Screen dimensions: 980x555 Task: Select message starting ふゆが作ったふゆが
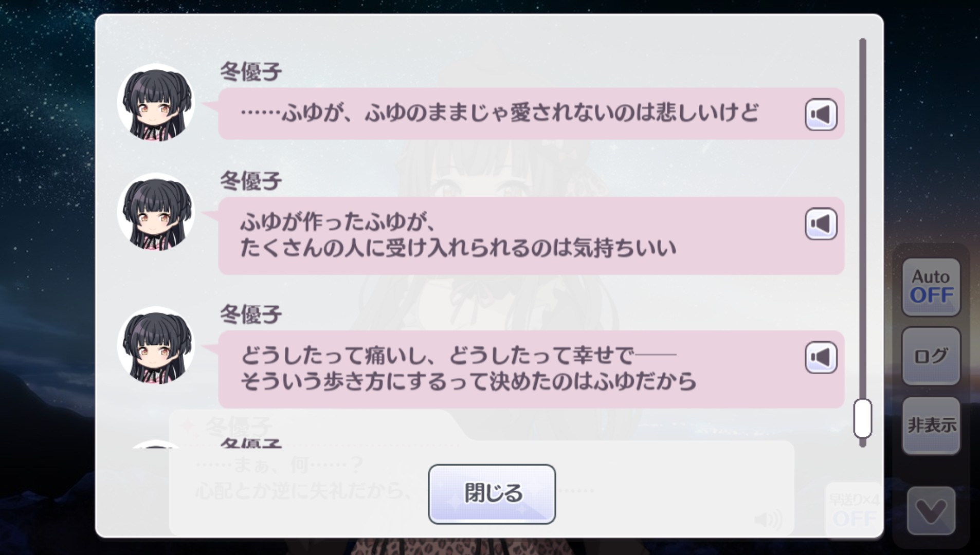(x=531, y=235)
